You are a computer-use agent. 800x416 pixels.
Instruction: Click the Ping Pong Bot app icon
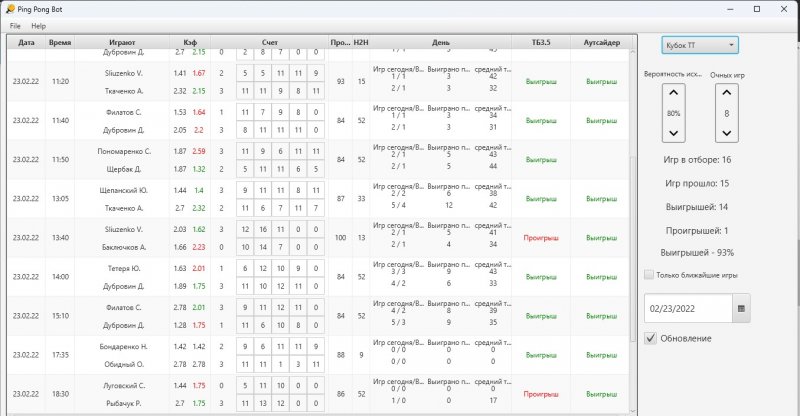click(x=9, y=8)
